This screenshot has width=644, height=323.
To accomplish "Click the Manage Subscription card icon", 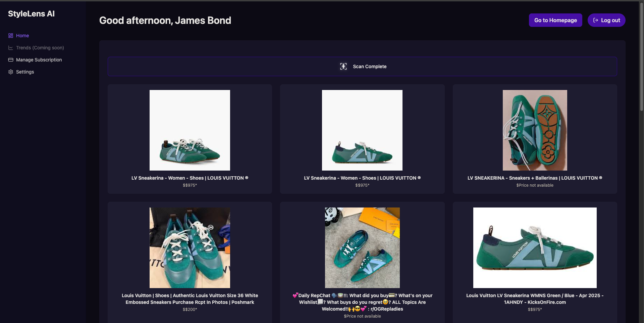I will pos(11,60).
